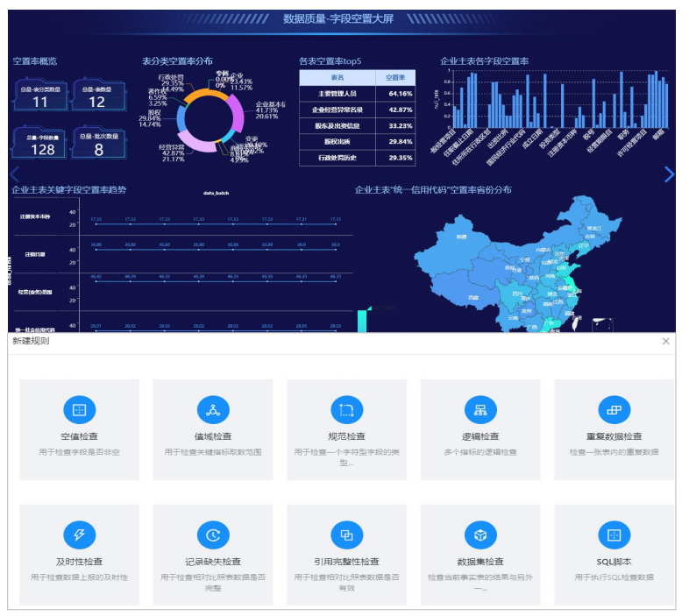The width and height of the screenshot is (689, 616).
Task: Click the 数据集检查 cube icon
Action: (480, 535)
